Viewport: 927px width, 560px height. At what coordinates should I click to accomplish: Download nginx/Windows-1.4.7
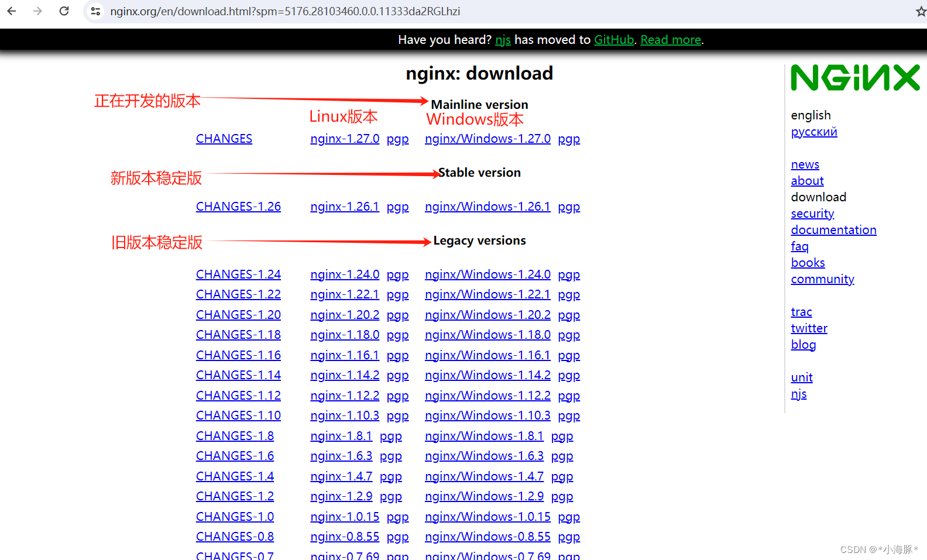coord(484,476)
